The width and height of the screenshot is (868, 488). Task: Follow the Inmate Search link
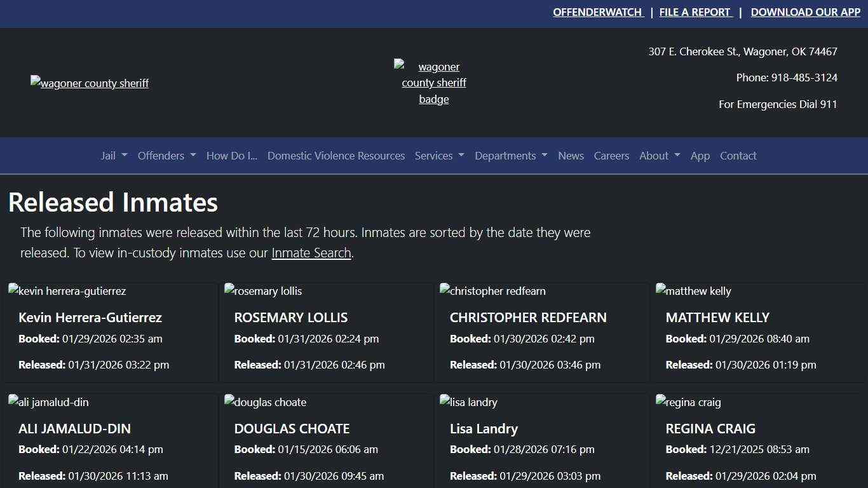pos(311,253)
